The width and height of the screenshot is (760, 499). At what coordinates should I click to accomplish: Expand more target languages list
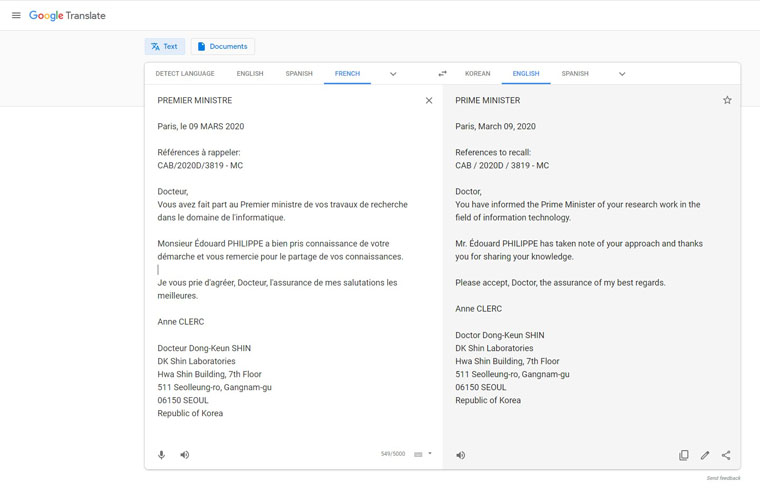click(622, 74)
